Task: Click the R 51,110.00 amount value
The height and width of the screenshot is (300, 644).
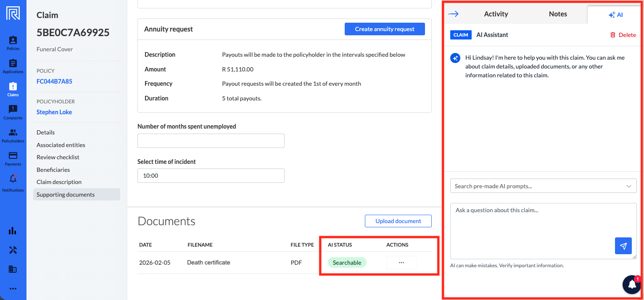Action: click(x=238, y=69)
